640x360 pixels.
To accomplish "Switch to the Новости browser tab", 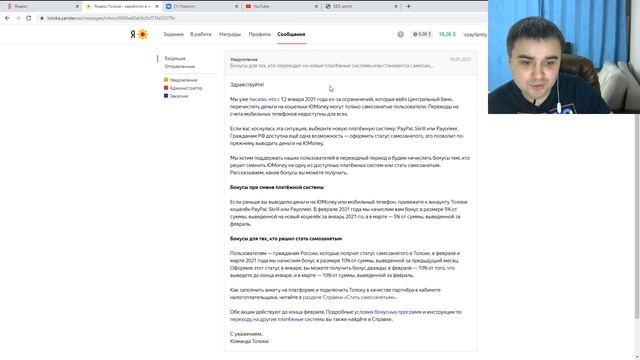I will pyautogui.click(x=201, y=7).
